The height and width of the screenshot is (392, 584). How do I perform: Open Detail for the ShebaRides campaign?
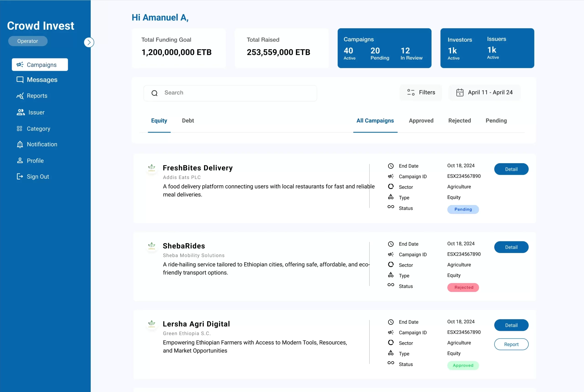(x=511, y=247)
